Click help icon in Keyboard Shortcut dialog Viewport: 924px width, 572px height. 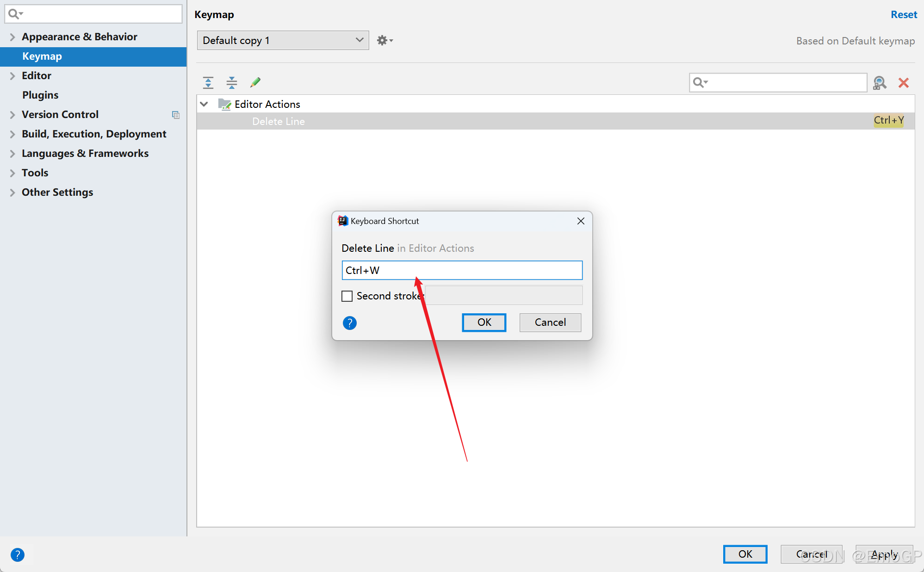(x=349, y=323)
